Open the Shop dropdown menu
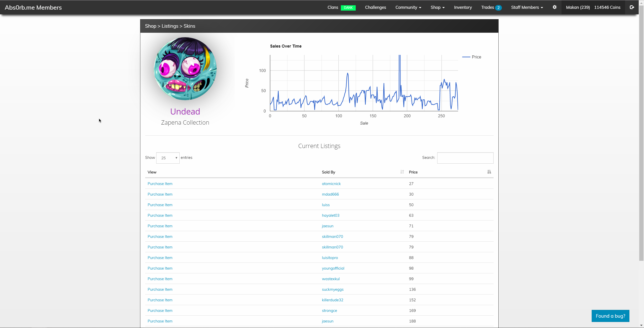 pos(438,7)
